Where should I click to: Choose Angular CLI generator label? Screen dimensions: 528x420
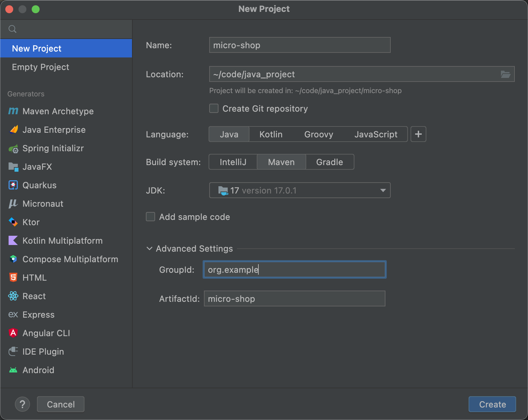point(46,333)
